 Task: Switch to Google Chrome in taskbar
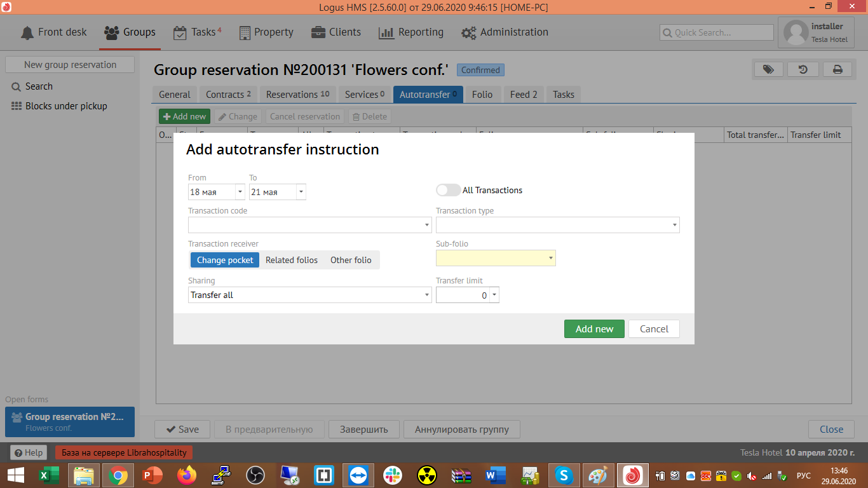tap(118, 475)
